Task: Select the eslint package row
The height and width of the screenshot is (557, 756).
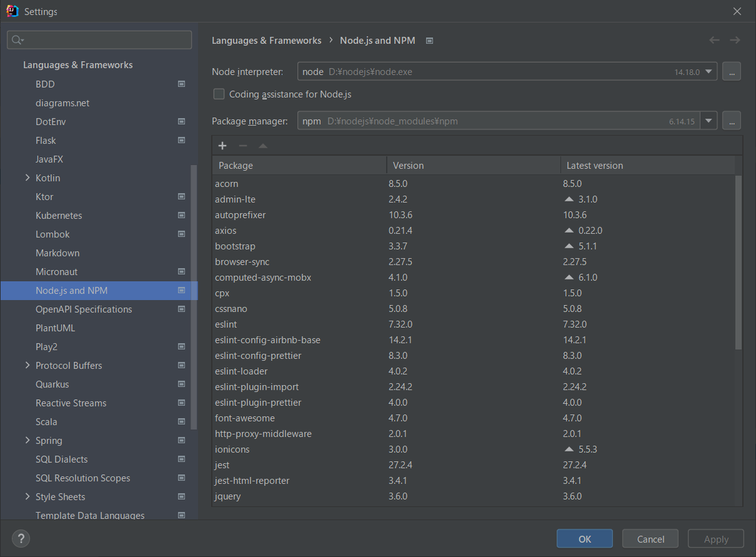Action: (x=474, y=324)
